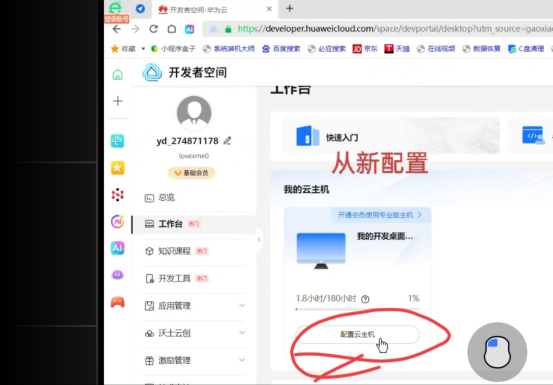Viewport: 553px width, 385px height.
Task: Expand the 应用管理 menu chevron
Action: 242,305
